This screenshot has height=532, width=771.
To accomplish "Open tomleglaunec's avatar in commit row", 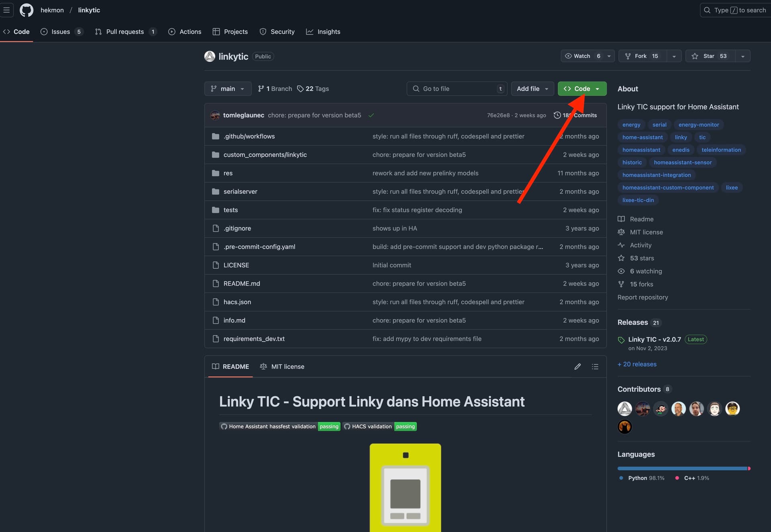I will click(x=215, y=115).
